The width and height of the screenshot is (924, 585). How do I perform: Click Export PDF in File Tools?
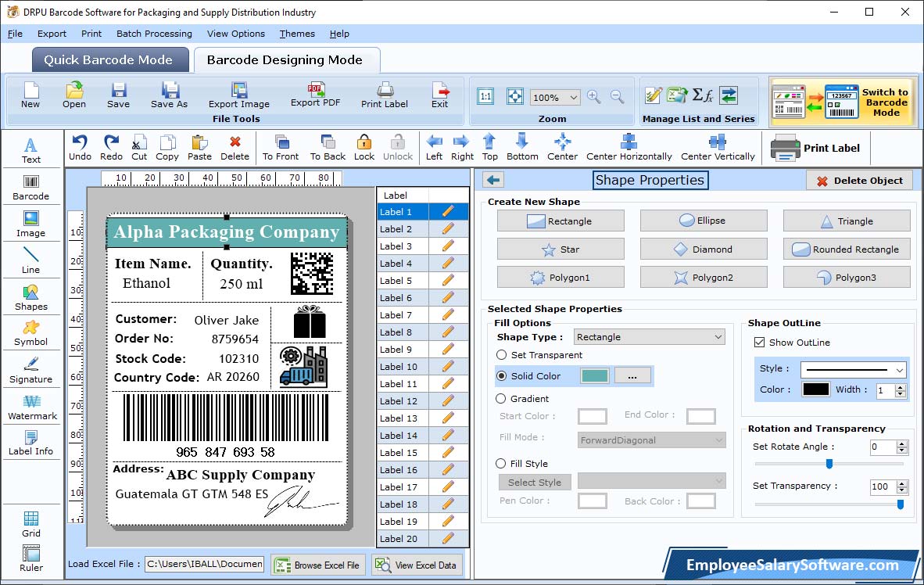[315, 95]
